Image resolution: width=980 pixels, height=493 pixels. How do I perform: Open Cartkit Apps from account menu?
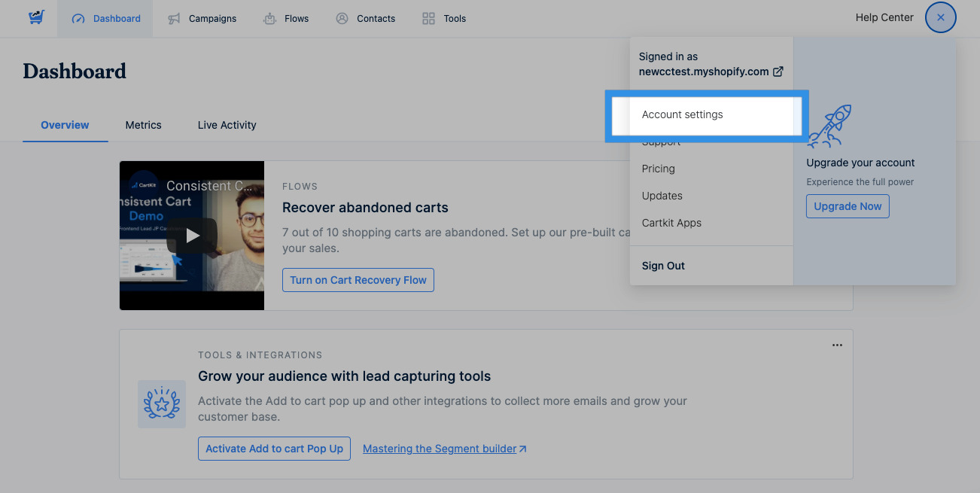pyautogui.click(x=671, y=223)
